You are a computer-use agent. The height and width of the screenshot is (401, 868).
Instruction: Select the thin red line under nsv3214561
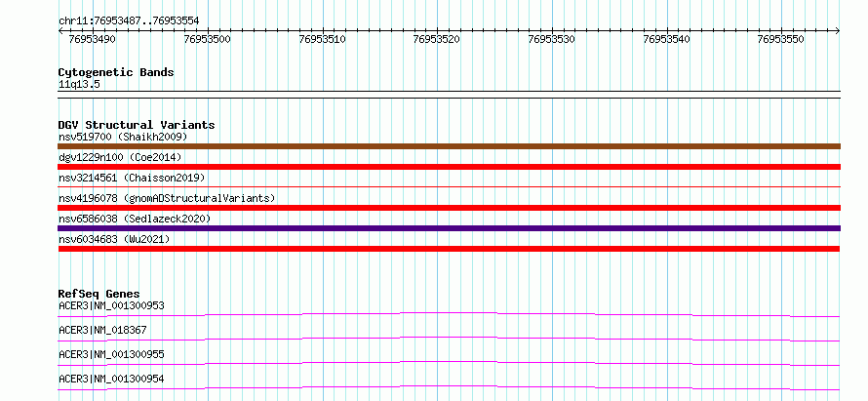pyautogui.click(x=449, y=187)
